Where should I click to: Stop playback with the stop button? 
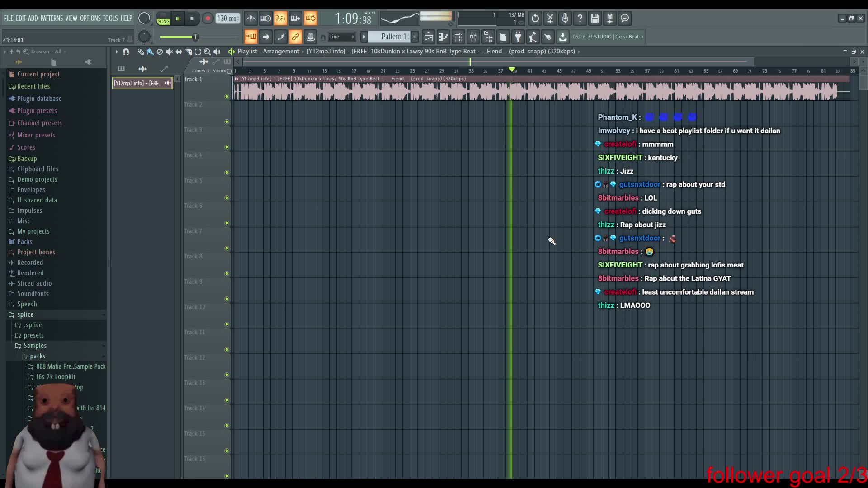coord(192,19)
